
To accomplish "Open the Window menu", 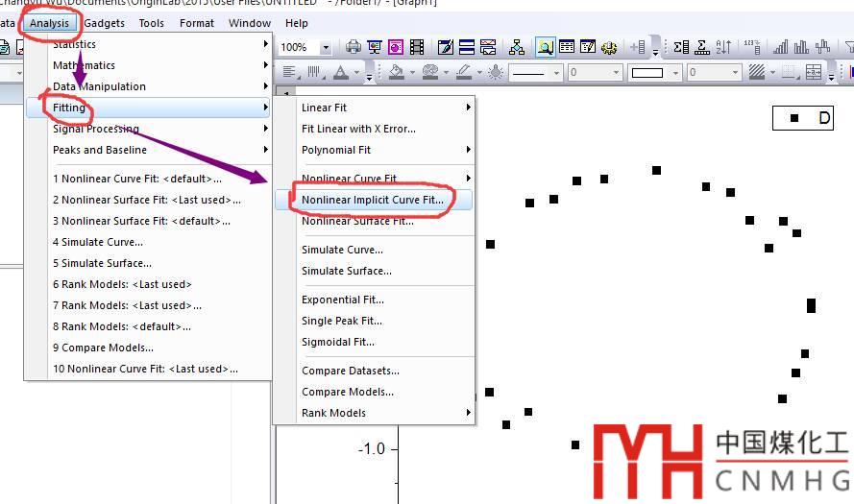I will pos(250,23).
